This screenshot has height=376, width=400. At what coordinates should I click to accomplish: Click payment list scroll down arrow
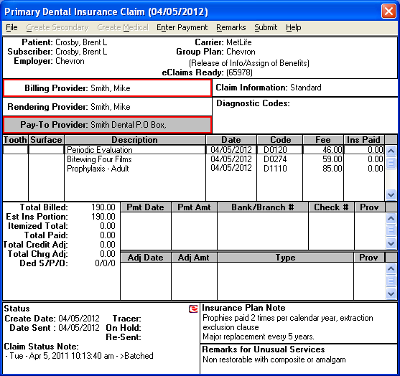point(391,244)
